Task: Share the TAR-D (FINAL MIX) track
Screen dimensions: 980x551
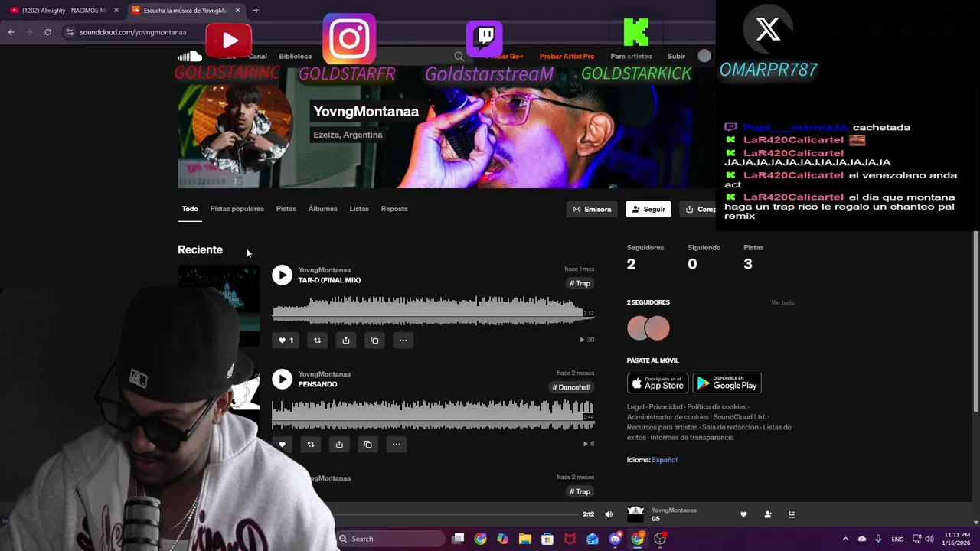Action: click(x=346, y=341)
